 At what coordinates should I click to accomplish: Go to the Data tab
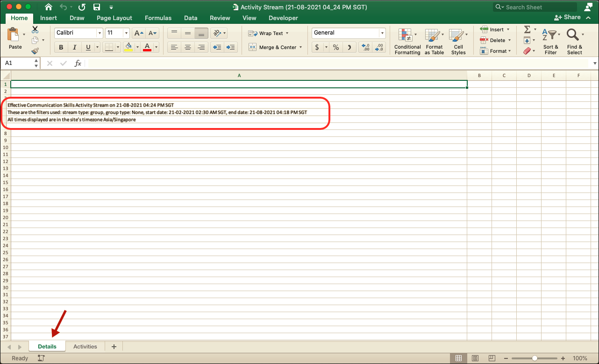(191, 18)
